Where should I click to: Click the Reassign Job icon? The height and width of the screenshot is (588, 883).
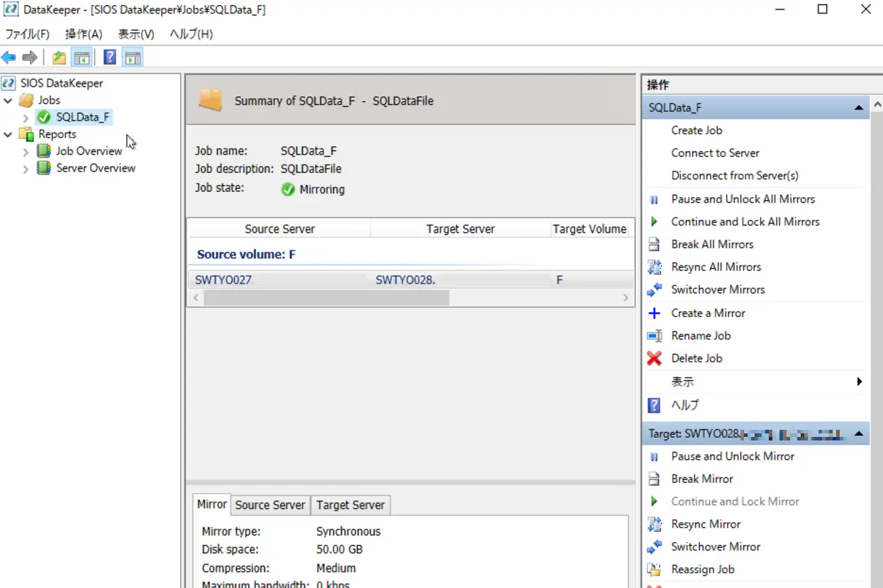655,570
